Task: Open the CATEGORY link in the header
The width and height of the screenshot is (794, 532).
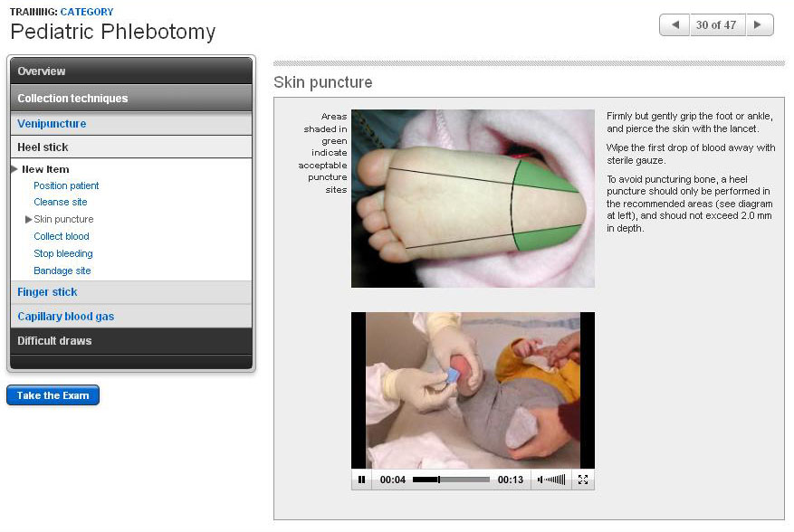Action: 87,12
